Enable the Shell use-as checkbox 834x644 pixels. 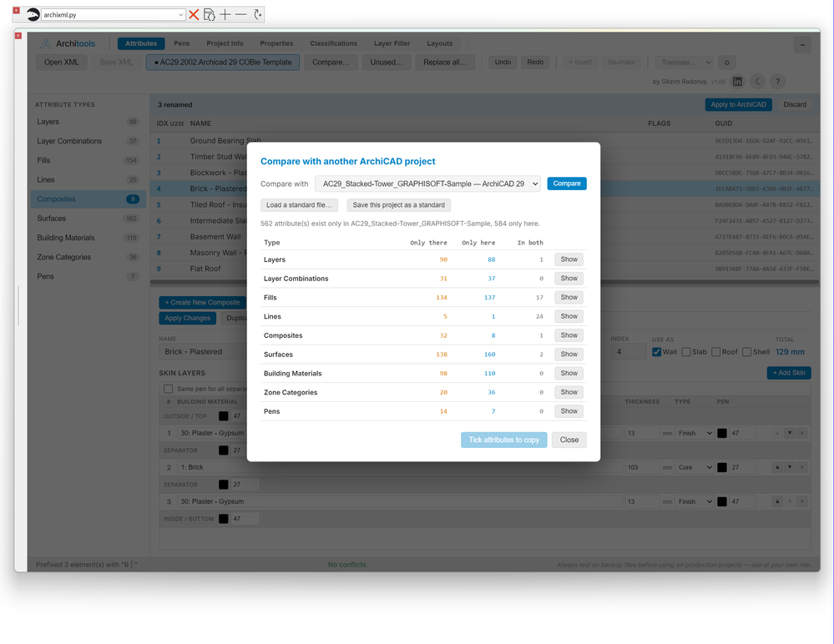(747, 352)
